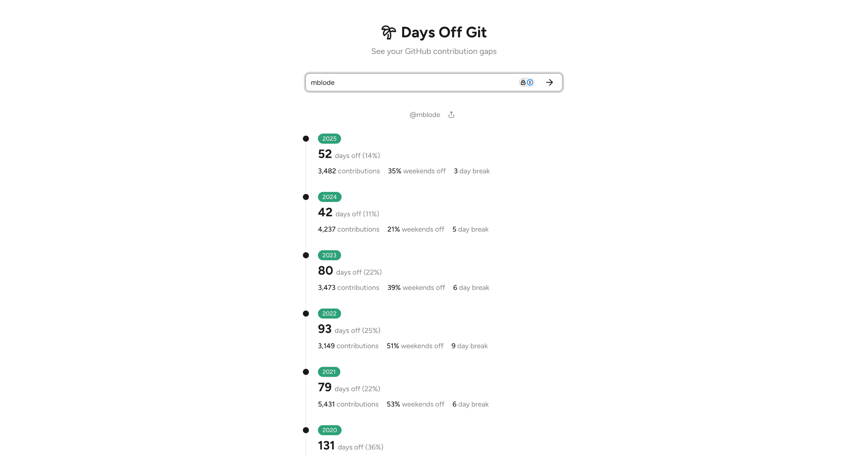Select the green 2023 year badge
The image size is (868, 456).
tap(329, 255)
